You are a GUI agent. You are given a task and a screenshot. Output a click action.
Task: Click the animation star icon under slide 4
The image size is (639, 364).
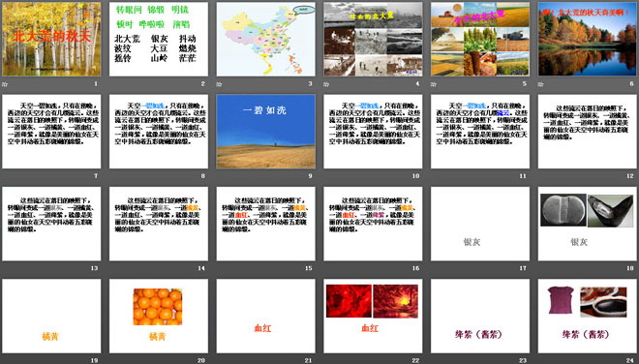(326, 84)
